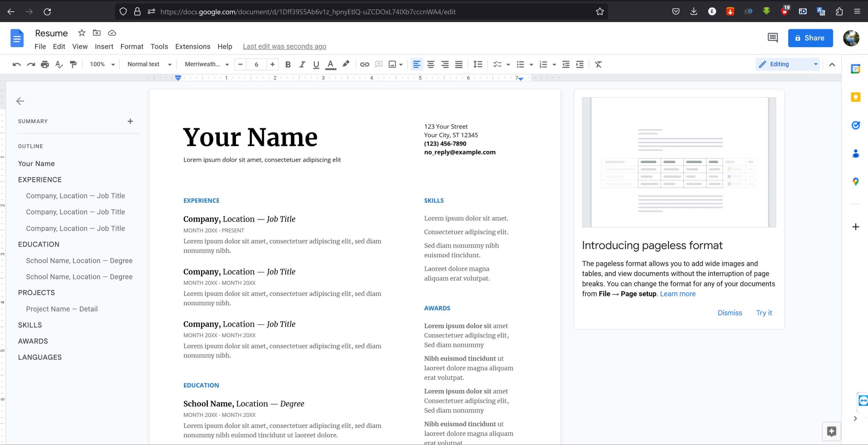Set left text alignment
Image resolution: width=868 pixels, height=445 pixels.
pos(417,64)
